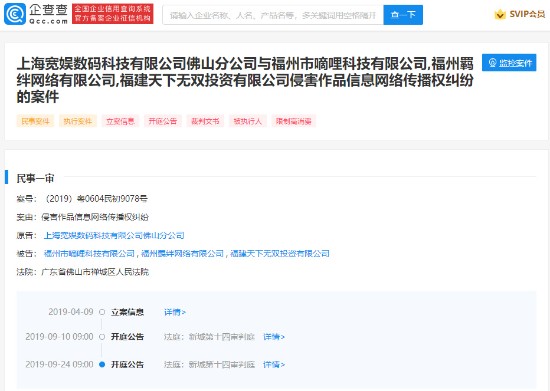This screenshot has width=550, height=391.
Task: Select the 被执行人 tag
Action: tap(248, 121)
